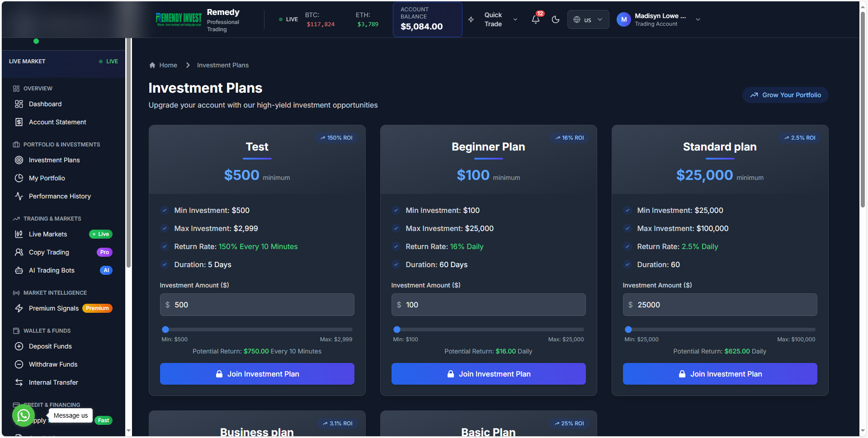868x438 pixels.
Task: Click the Live Markets candlestick icon
Action: click(19, 234)
